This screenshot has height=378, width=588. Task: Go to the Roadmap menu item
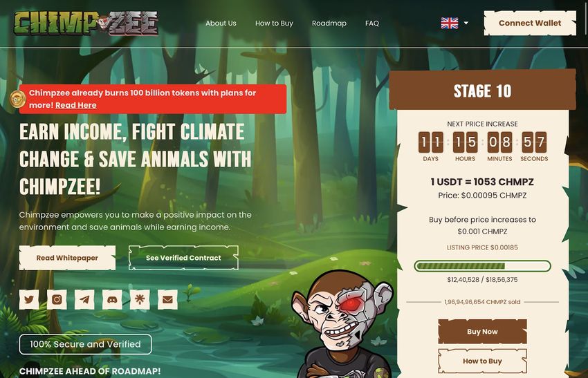pyautogui.click(x=329, y=23)
